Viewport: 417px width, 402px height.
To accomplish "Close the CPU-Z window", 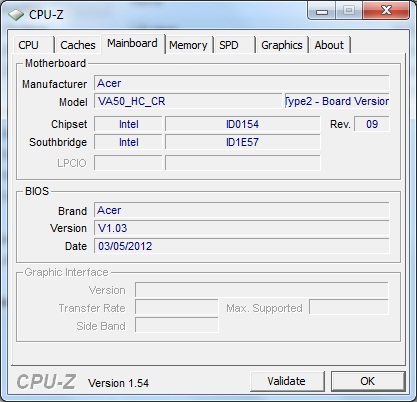I will [x=386, y=11].
